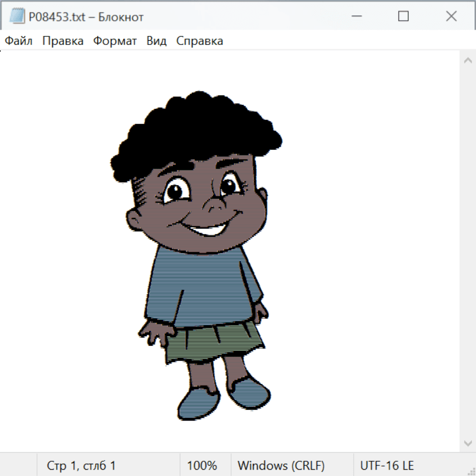The height and width of the screenshot is (476, 476).
Task: Minimize the Блокнот window
Action: tap(355, 16)
